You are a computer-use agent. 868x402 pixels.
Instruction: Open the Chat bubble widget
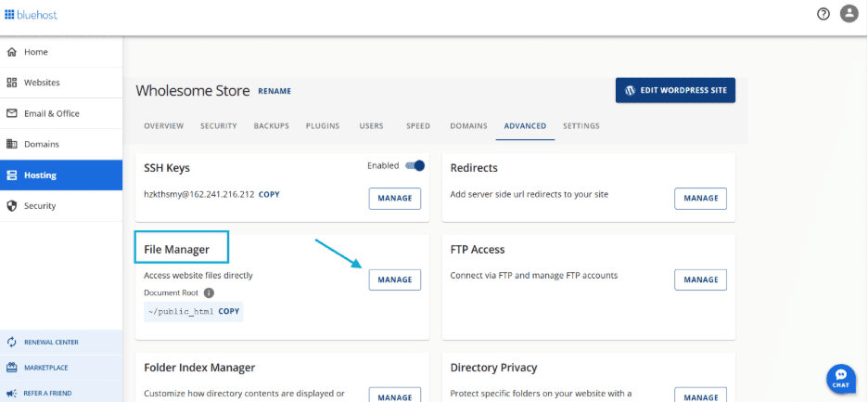coord(840,379)
